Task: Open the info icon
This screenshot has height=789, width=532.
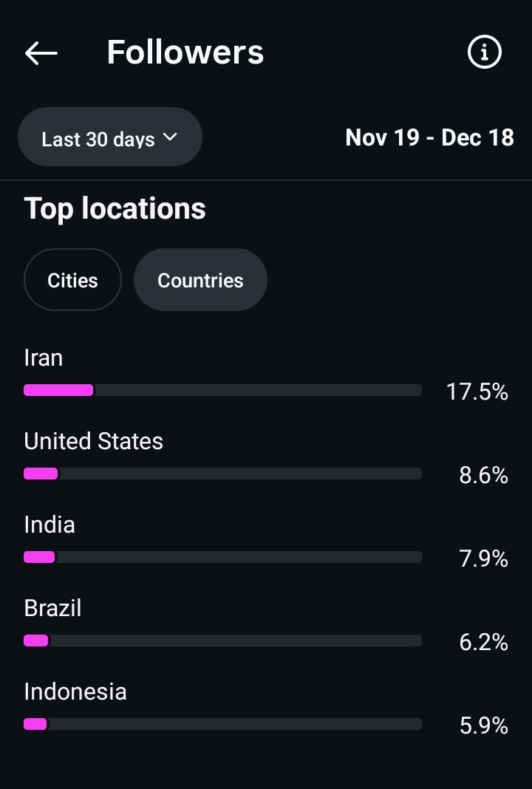Action: click(x=485, y=52)
